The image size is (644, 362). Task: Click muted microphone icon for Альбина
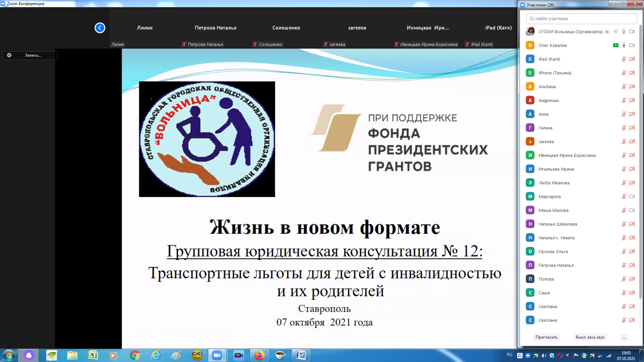coord(624,86)
